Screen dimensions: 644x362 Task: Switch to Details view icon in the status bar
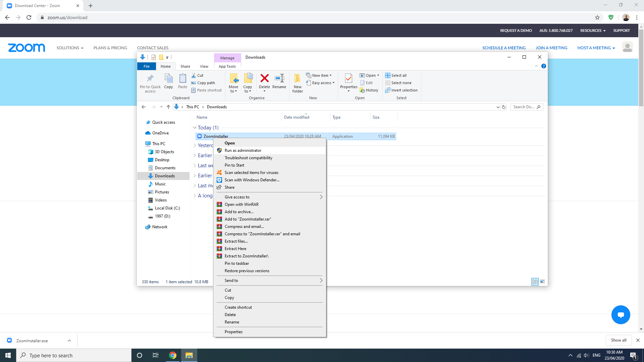point(535,282)
